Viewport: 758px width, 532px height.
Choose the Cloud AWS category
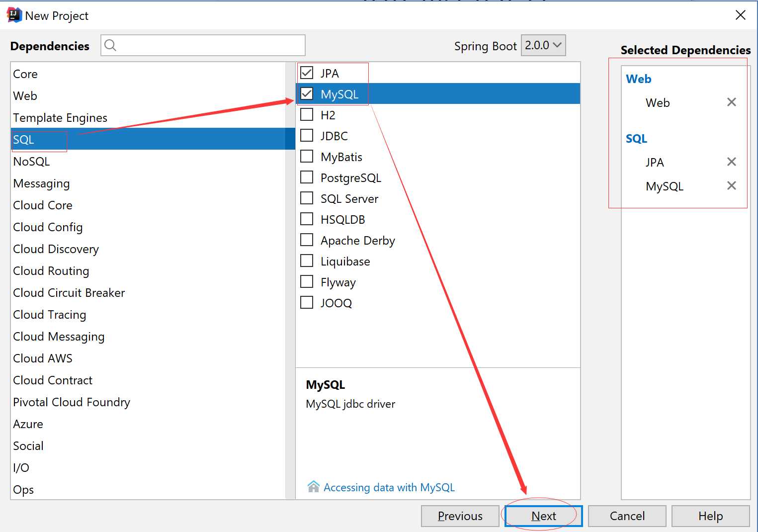click(148, 358)
